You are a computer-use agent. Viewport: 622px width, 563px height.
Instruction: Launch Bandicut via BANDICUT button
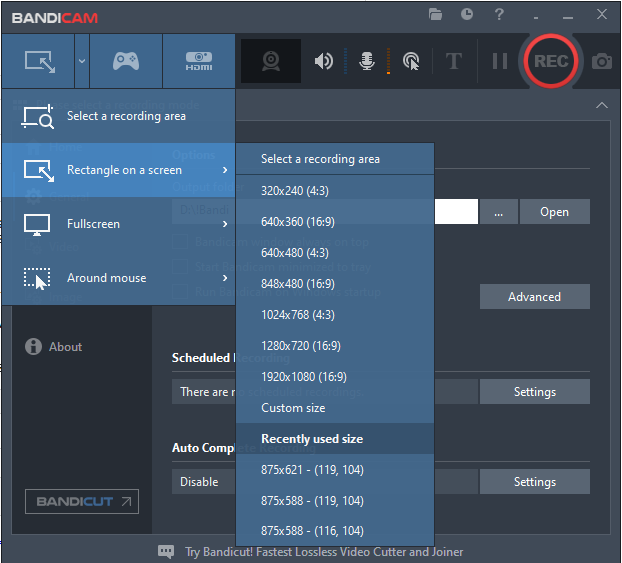pos(82,502)
